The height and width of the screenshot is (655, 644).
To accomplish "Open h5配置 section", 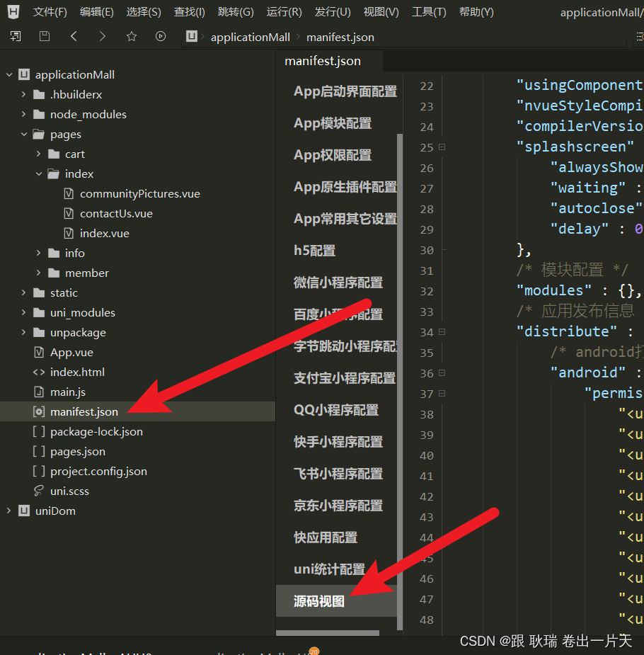I will click(314, 250).
